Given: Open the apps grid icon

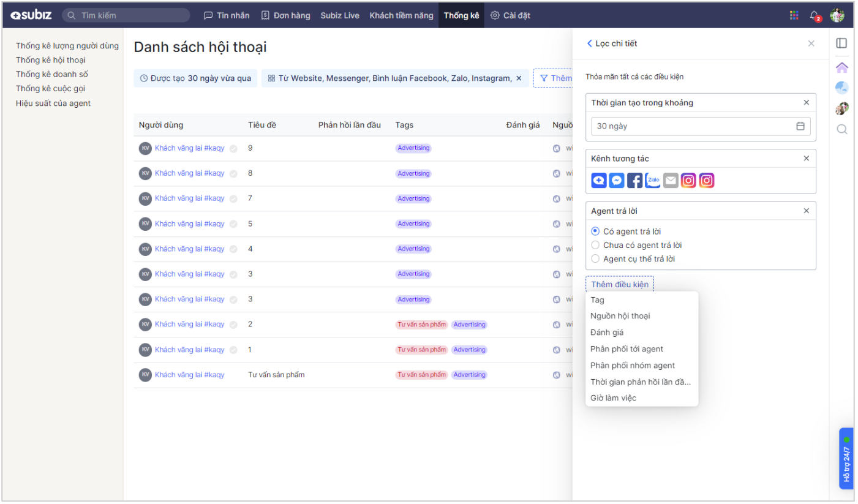Looking at the screenshot, I should 794,15.
